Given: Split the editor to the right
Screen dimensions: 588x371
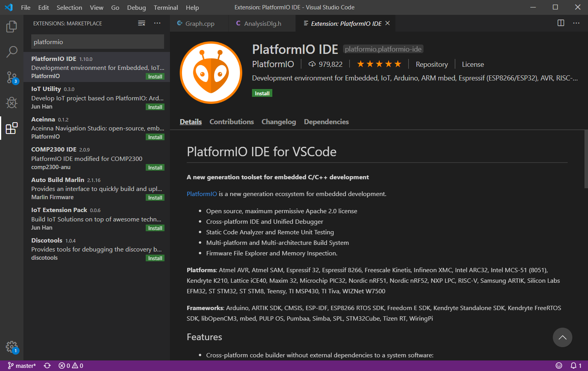Looking at the screenshot, I should (561, 23).
